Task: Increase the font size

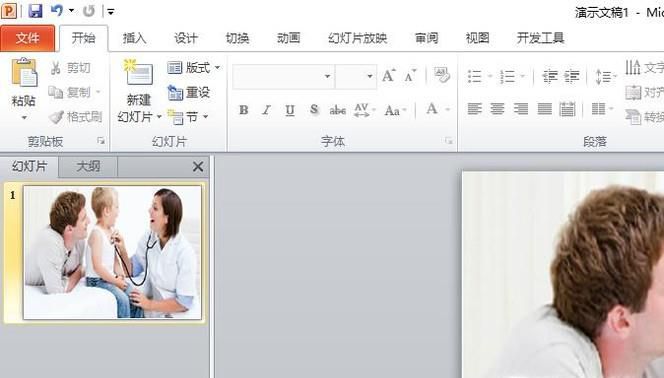Action: (x=389, y=76)
